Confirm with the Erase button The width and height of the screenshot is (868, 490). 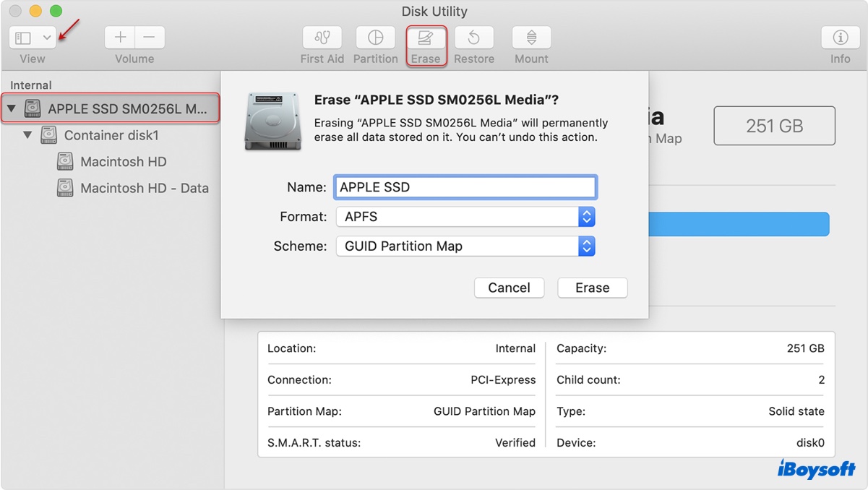point(592,288)
